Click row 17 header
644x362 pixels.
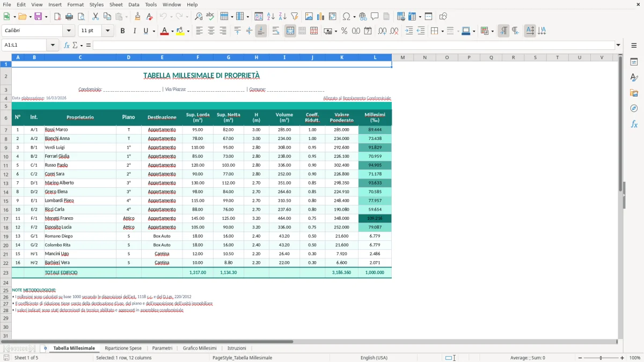pos(6,218)
